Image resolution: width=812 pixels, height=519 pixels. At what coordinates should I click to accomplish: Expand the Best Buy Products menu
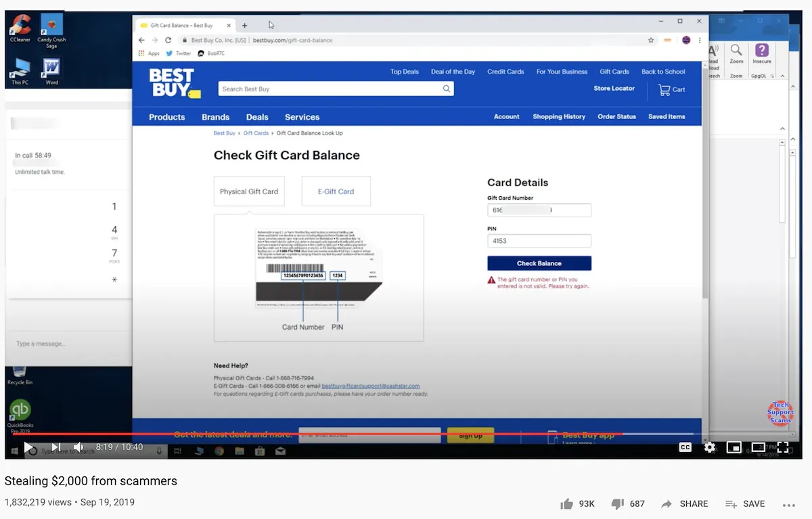click(x=166, y=117)
